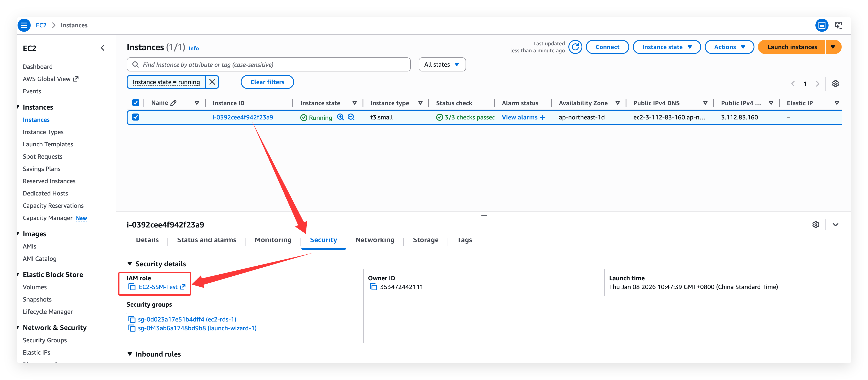Open table preferences gear icon

835,83
